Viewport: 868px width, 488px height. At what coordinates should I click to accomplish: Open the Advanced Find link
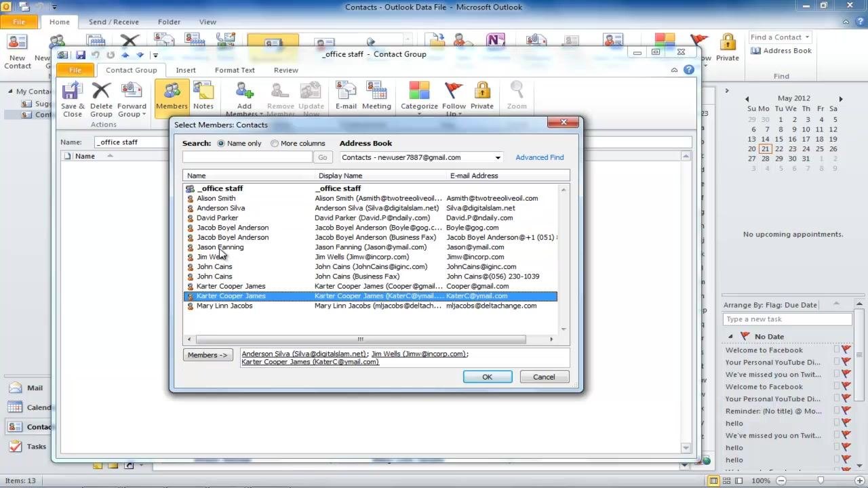pyautogui.click(x=540, y=157)
